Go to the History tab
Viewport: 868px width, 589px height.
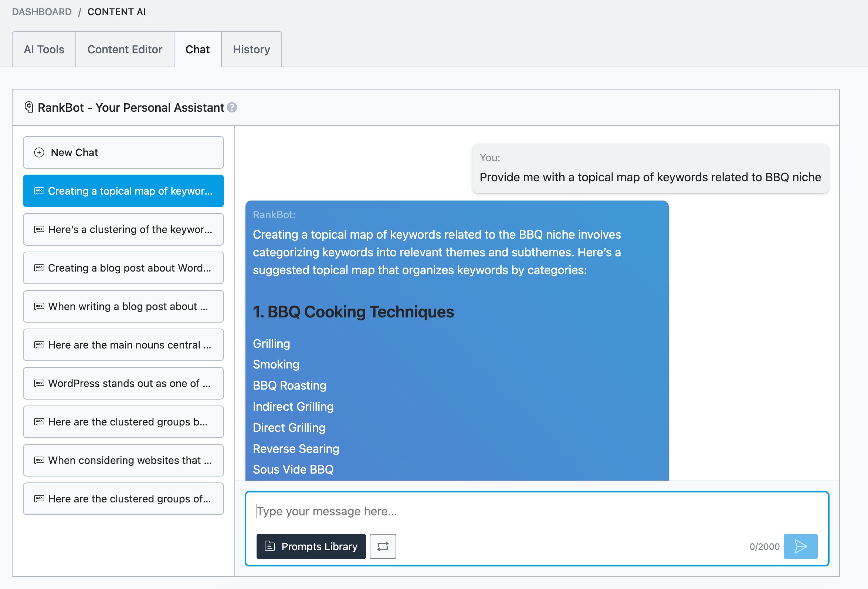[251, 49]
